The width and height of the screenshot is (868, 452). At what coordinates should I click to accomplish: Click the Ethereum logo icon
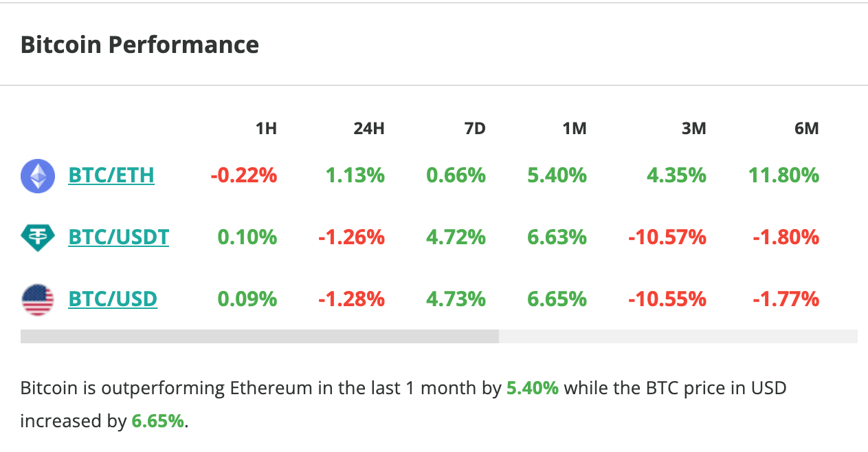pos(38,175)
